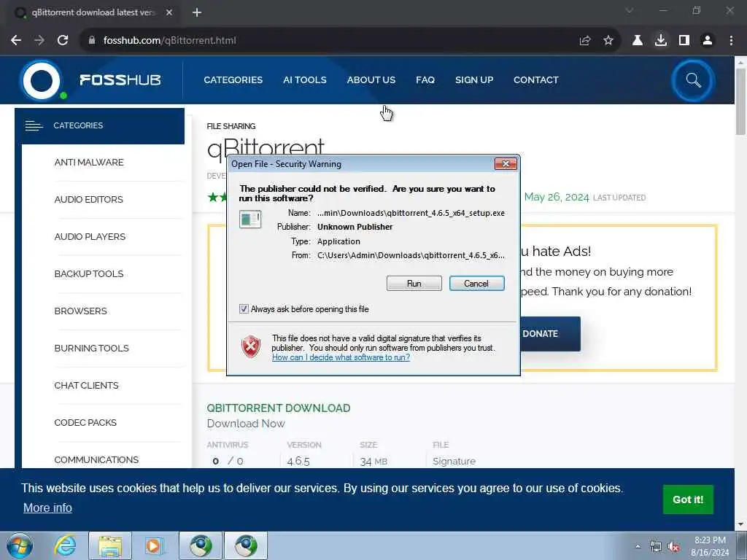Open the SIGN UP nav item
The image size is (747, 560).
(x=474, y=80)
